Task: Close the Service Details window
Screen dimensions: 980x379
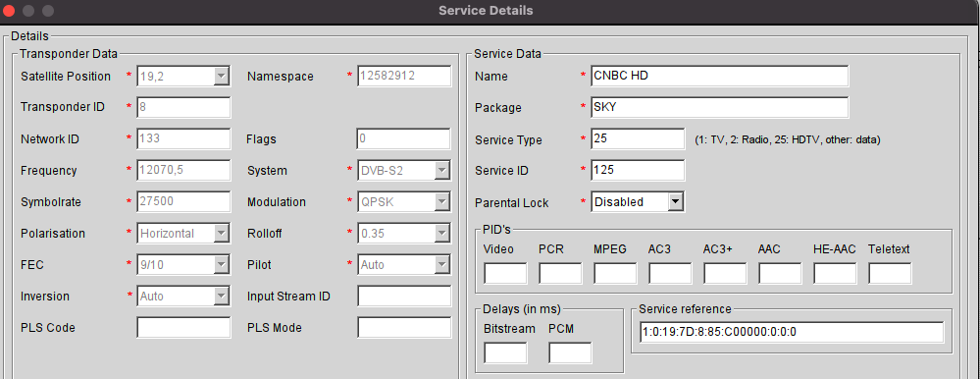Action: point(9,11)
